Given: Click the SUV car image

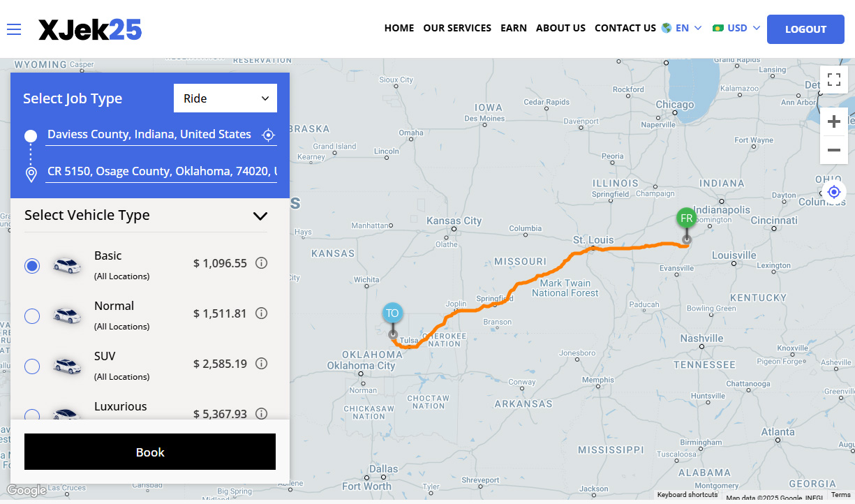Looking at the screenshot, I should click(x=67, y=366).
